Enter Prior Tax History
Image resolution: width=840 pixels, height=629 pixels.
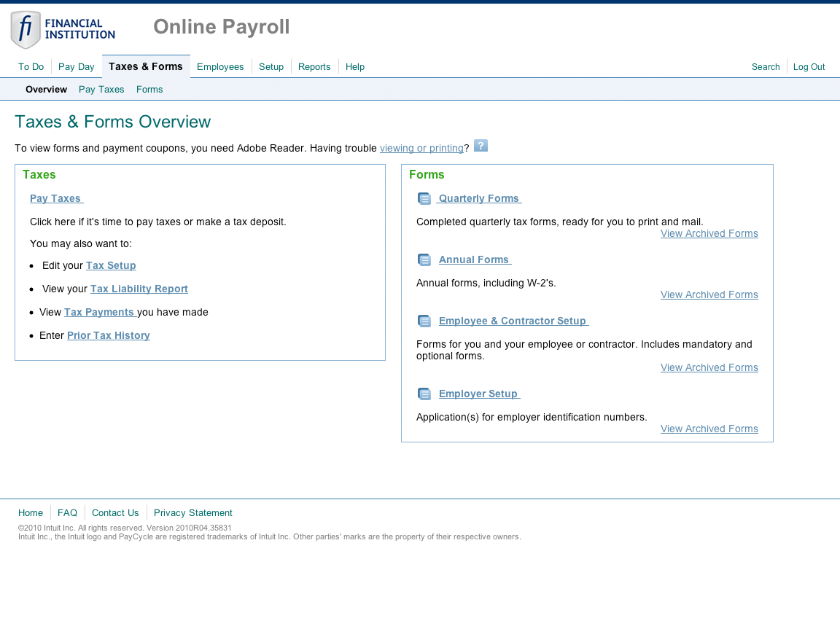pos(108,335)
